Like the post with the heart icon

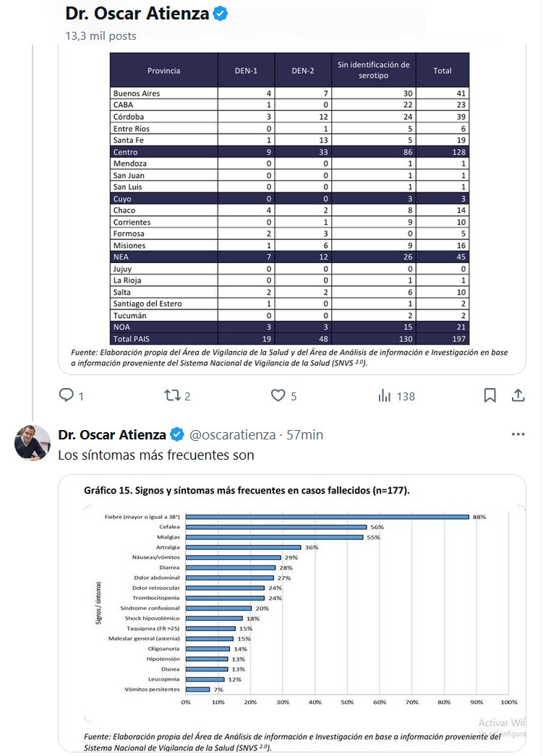click(278, 395)
